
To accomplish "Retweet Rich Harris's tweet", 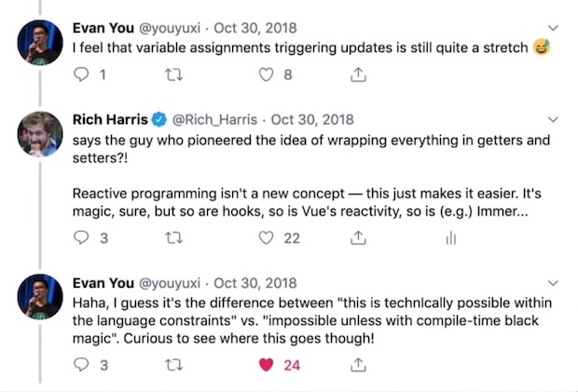I will click(x=173, y=238).
